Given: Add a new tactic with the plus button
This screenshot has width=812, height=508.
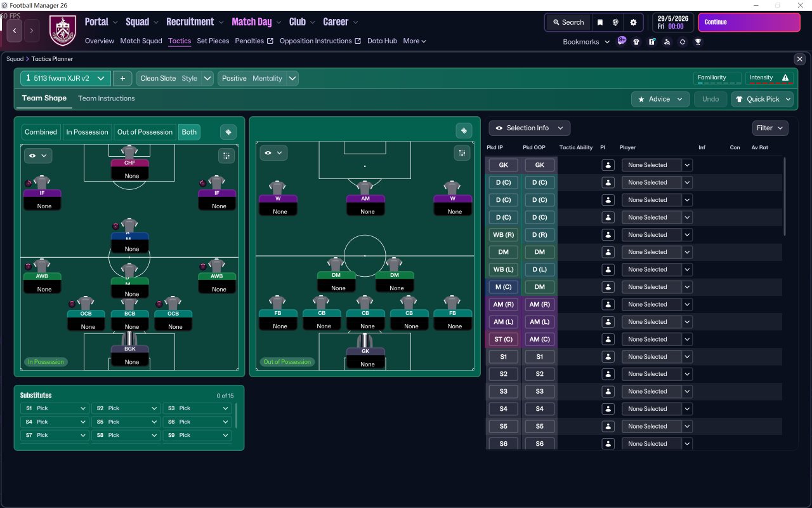Looking at the screenshot, I should coord(122,78).
